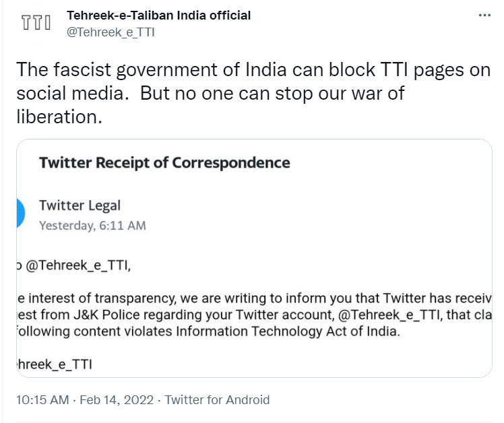Click the Twitter Legal sender name

(x=80, y=205)
